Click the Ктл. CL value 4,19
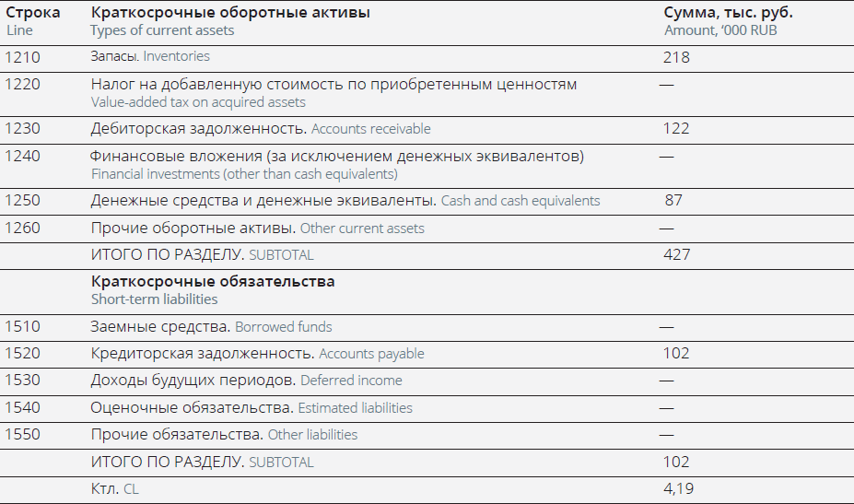 (678, 488)
